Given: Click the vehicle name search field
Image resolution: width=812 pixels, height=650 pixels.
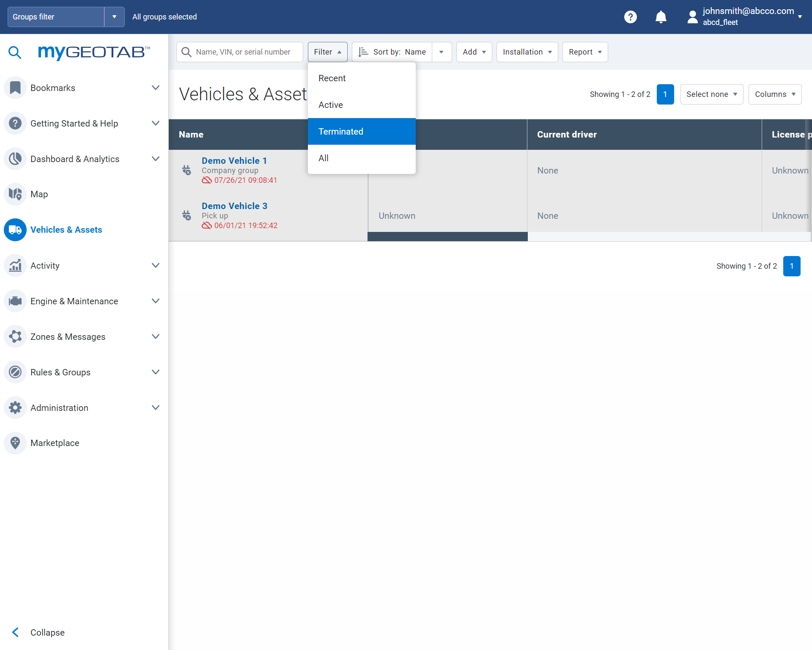Looking at the screenshot, I should click(x=243, y=52).
